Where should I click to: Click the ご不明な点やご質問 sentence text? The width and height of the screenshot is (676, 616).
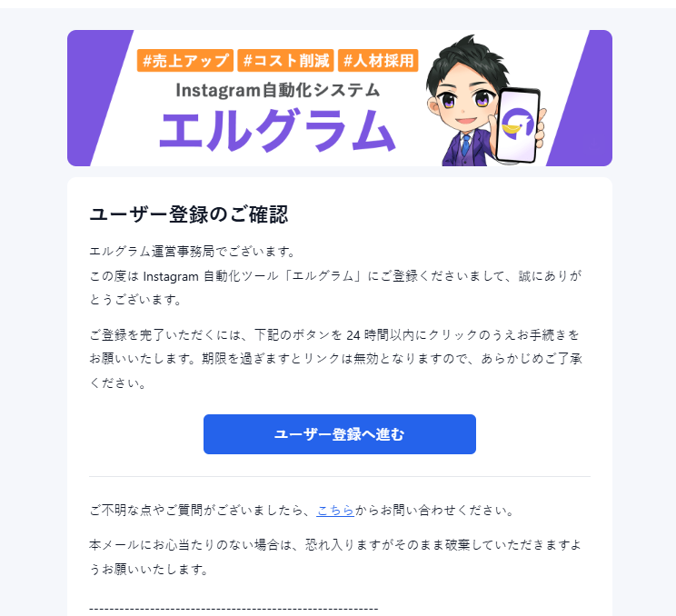[x=302, y=511]
